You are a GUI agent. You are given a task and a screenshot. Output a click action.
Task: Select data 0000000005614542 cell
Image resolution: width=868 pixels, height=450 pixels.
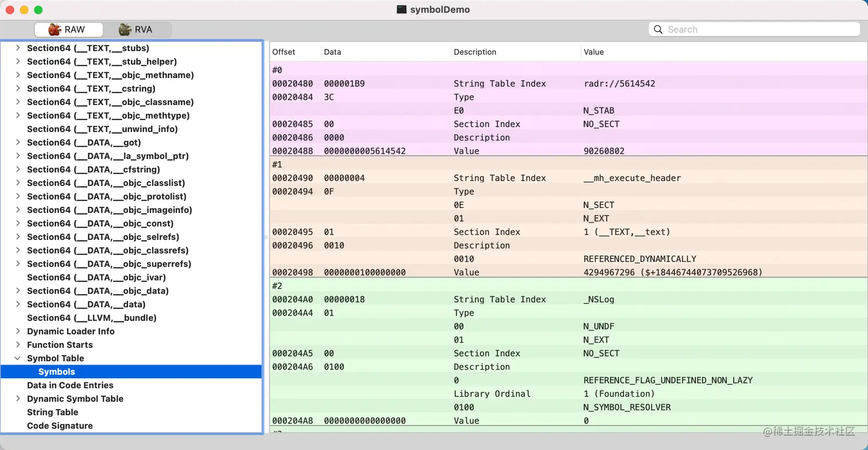tap(365, 151)
